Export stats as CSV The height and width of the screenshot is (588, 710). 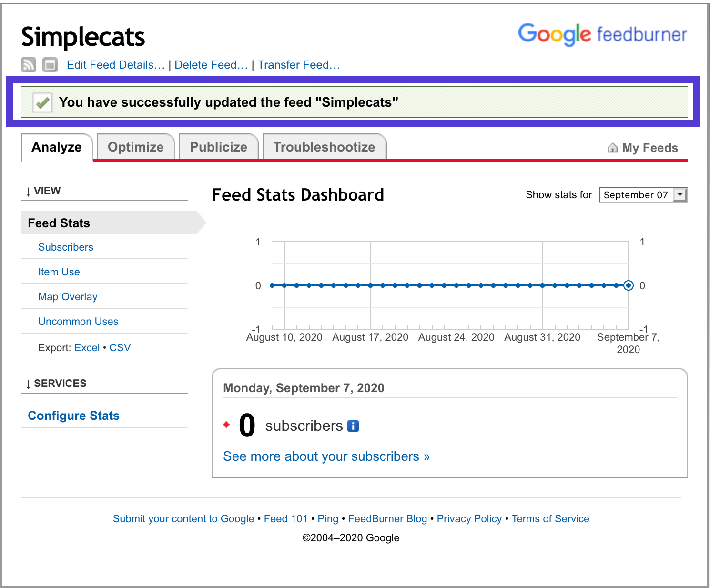pos(120,348)
